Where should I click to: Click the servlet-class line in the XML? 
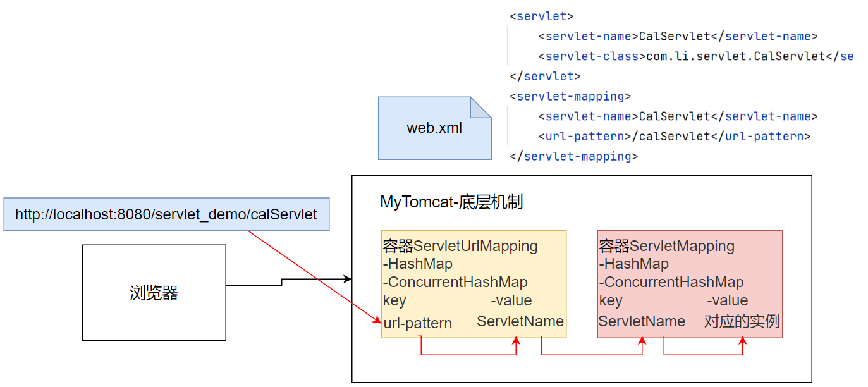(x=696, y=56)
